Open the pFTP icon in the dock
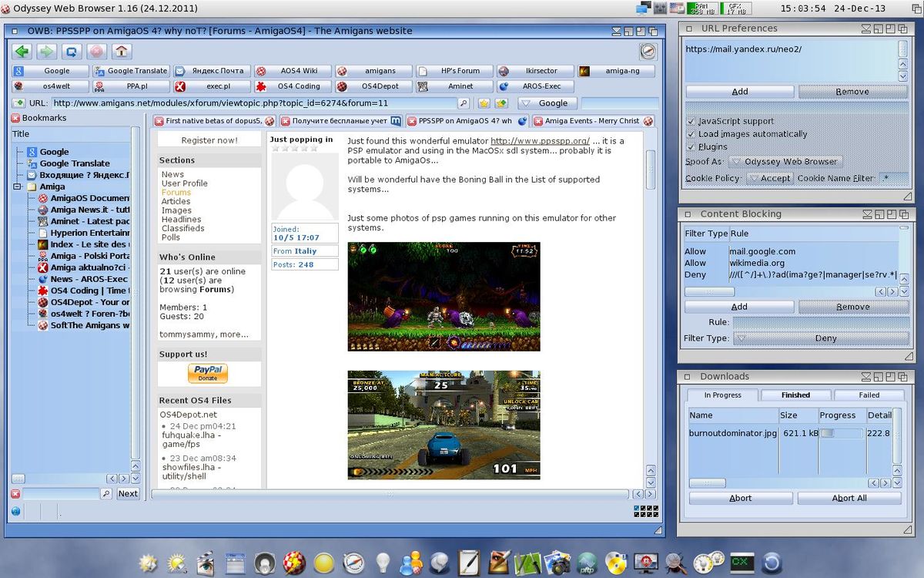924x578 pixels. click(x=588, y=563)
